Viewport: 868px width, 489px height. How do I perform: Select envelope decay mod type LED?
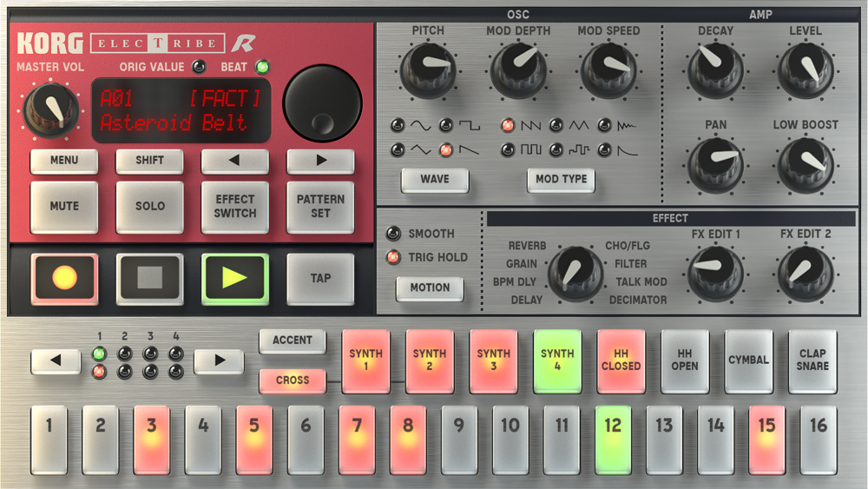click(604, 149)
